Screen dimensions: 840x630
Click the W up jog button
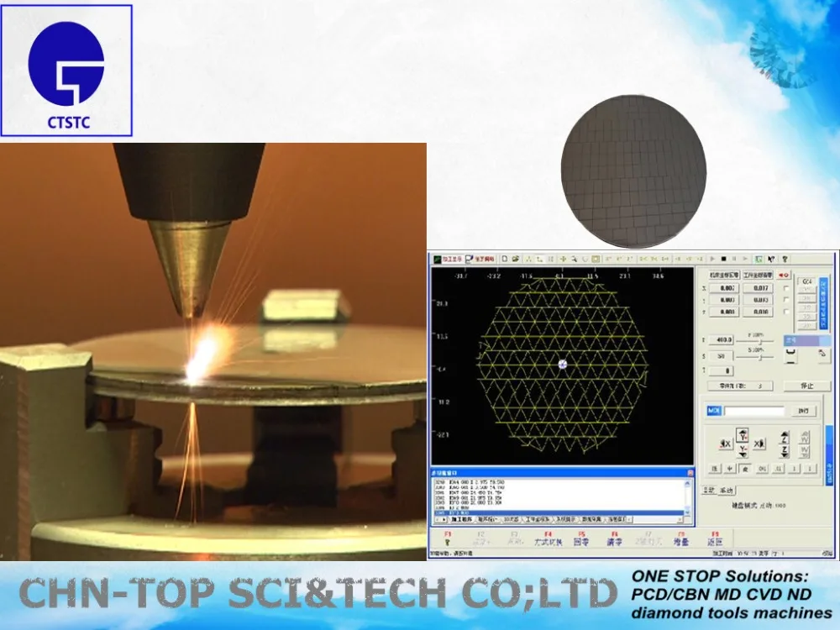804,437
